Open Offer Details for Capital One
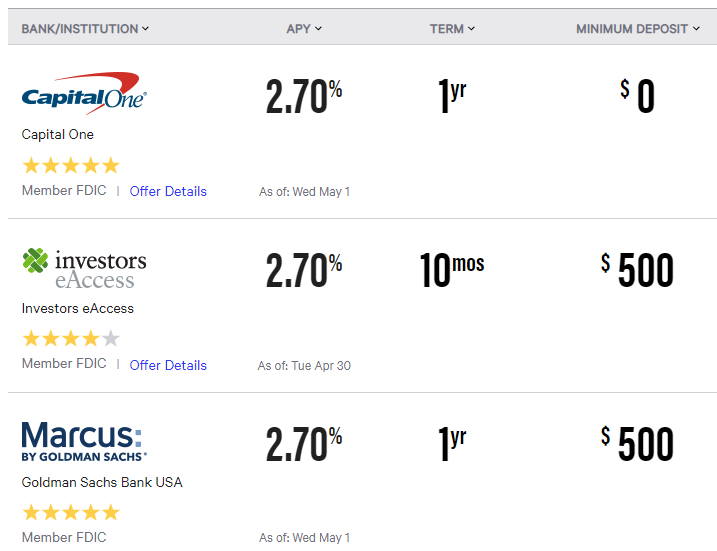717x551 pixels. click(x=168, y=191)
